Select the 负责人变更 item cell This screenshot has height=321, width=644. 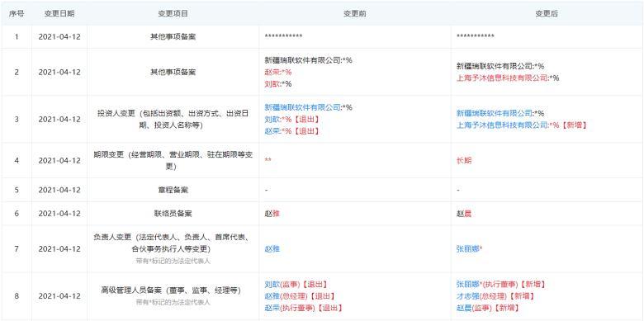click(173, 248)
